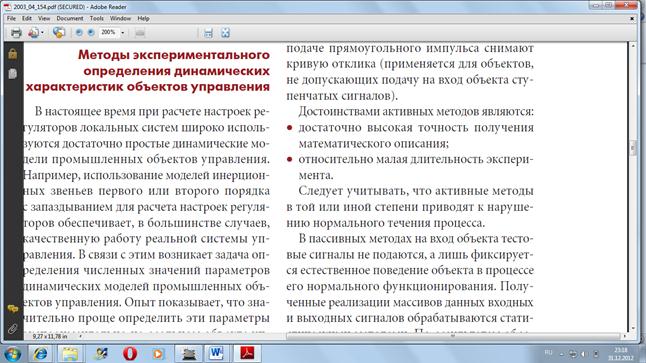This screenshot has width=646, height=363.
Task: Click the scrolling pages view icon
Action: coord(208,33)
